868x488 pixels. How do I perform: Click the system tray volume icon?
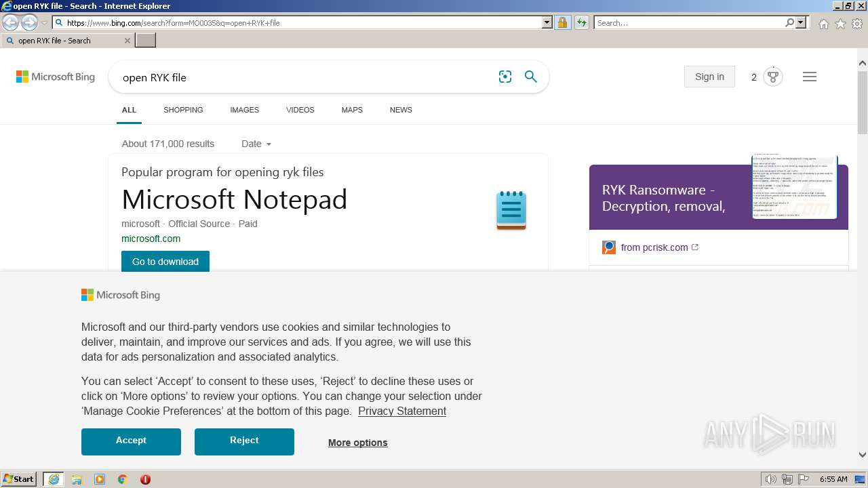771,479
